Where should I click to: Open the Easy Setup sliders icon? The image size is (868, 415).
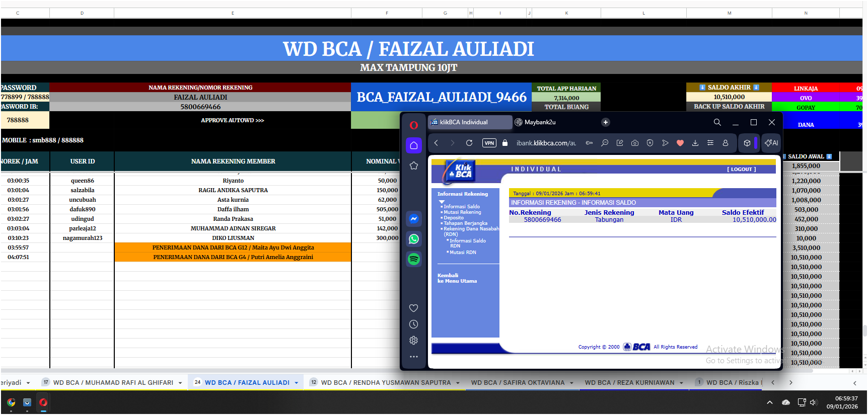(x=710, y=143)
